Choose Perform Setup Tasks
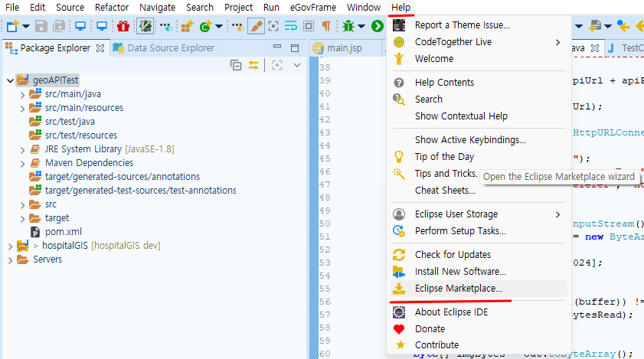Viewport: 644px width, 359px height. click(x=479, y=231)
